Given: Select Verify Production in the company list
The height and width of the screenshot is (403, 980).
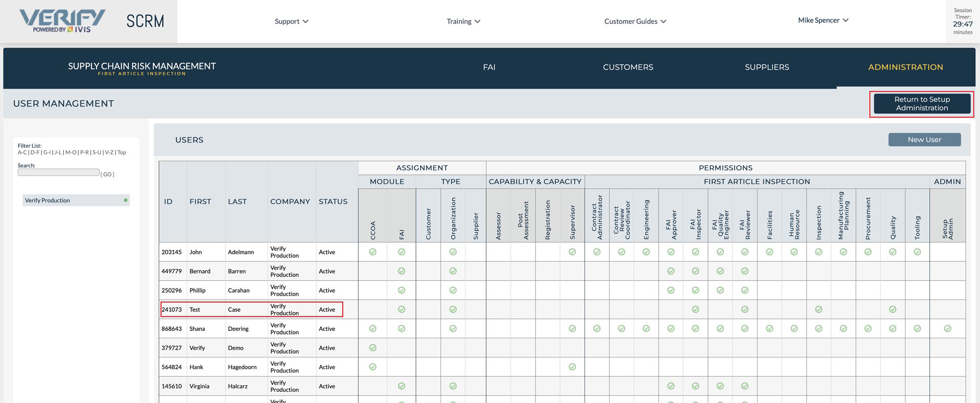Looking at the screenshot, I should coord(76,201).
